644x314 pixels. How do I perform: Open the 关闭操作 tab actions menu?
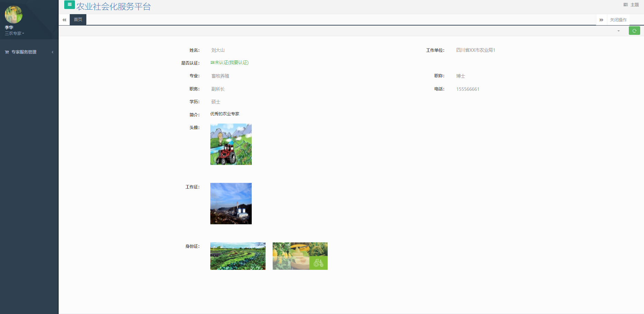[618, 20]
